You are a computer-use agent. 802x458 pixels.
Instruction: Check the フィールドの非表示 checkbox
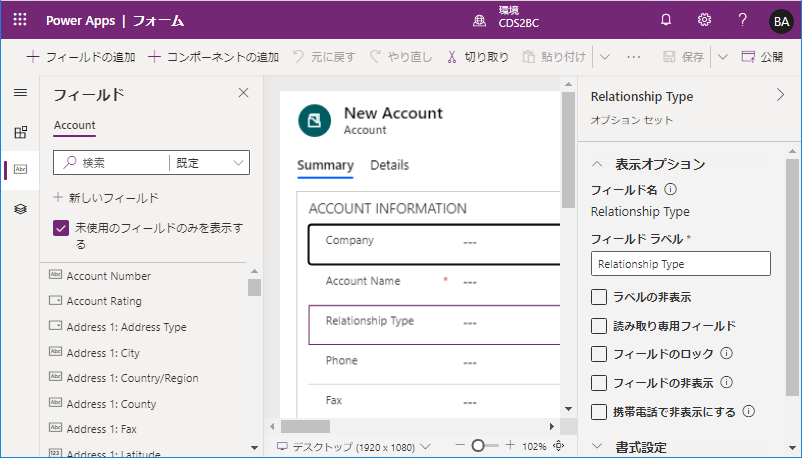[598, 383]
